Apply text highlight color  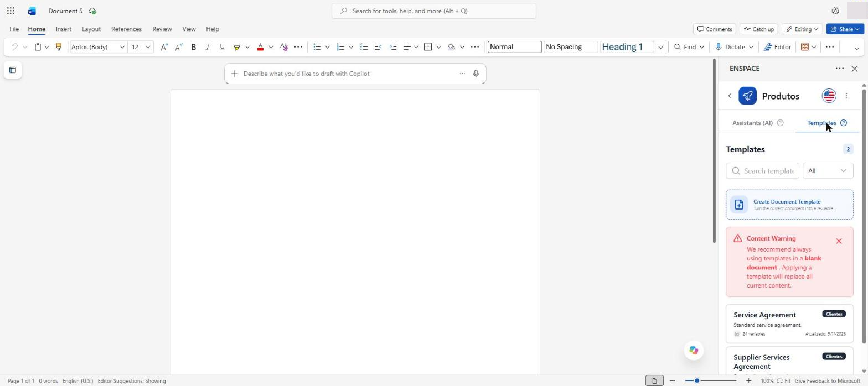237,47
